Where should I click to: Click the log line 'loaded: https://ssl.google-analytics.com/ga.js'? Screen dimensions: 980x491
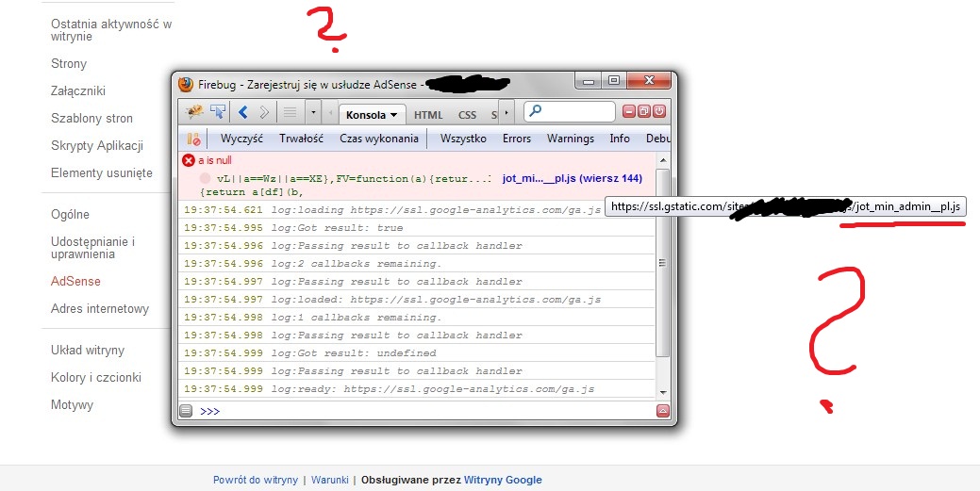(436, 300)
